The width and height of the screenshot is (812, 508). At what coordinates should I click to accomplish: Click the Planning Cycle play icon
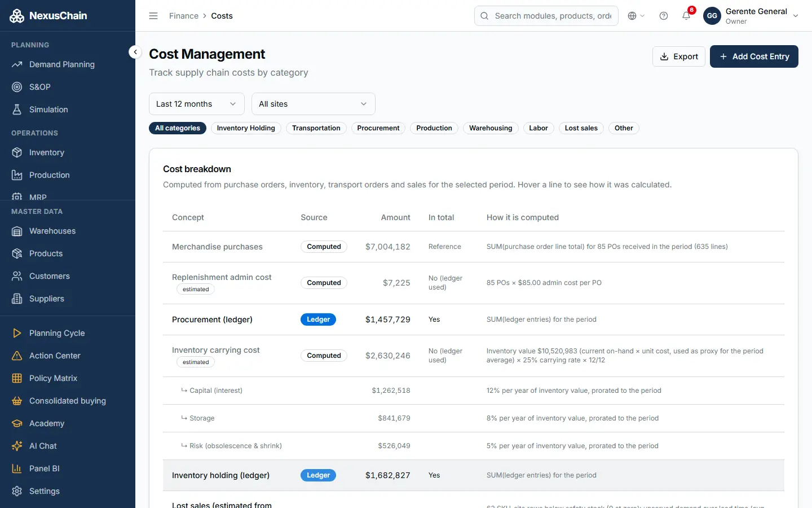pyautogui.click(x=17, y=333)
